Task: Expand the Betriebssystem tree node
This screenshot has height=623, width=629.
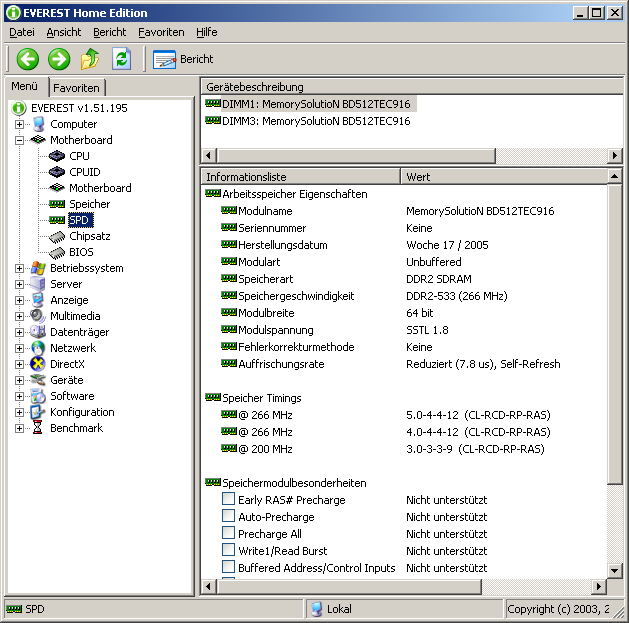Action: pos(19,268)
